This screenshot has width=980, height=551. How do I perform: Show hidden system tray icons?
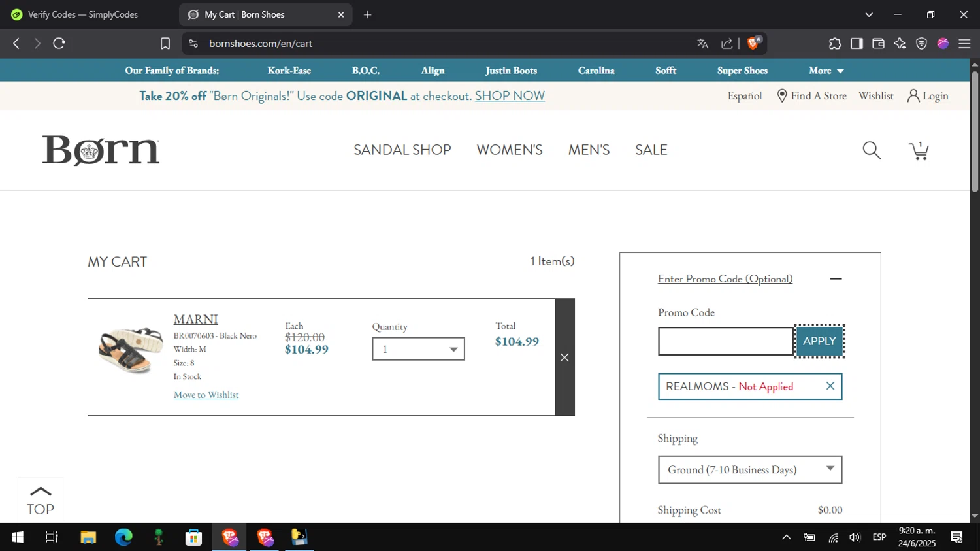click(787, 537)
